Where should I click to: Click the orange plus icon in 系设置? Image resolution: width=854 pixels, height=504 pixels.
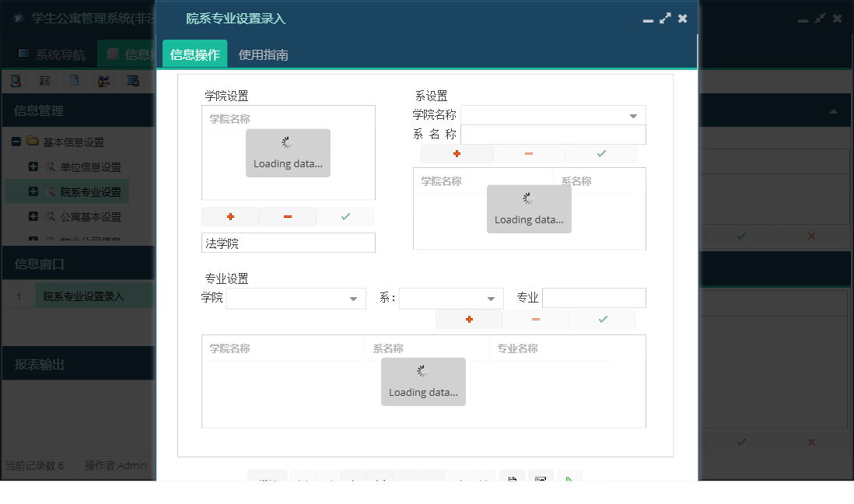pyautogui.click(x=457, y=153)
